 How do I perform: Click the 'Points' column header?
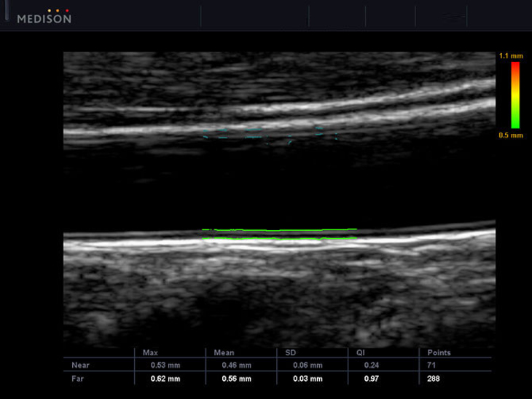pos(439,352)
